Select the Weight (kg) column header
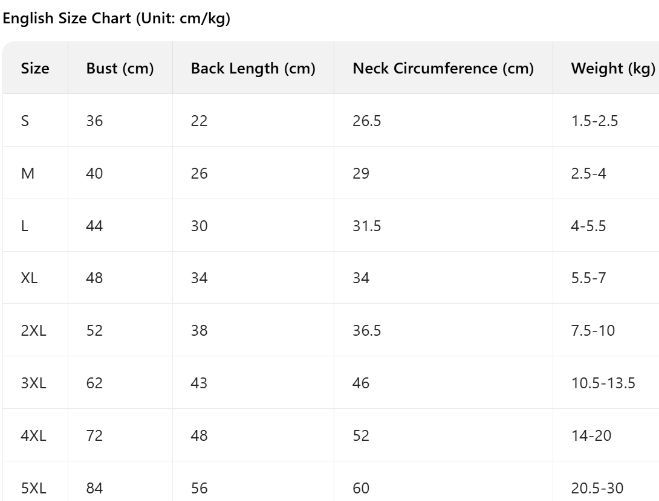659x501 pixels. pos(613,68)
